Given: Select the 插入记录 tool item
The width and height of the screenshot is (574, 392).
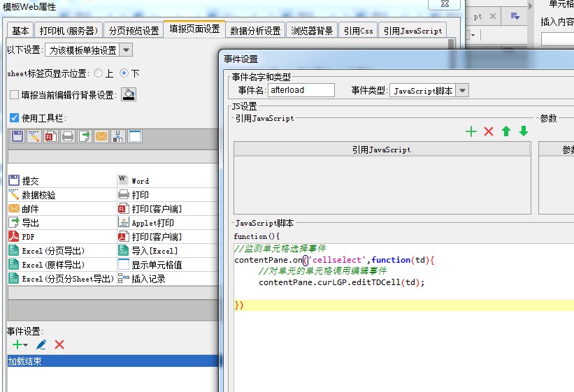Looking at the screenshot, I should tap(168, 279).
